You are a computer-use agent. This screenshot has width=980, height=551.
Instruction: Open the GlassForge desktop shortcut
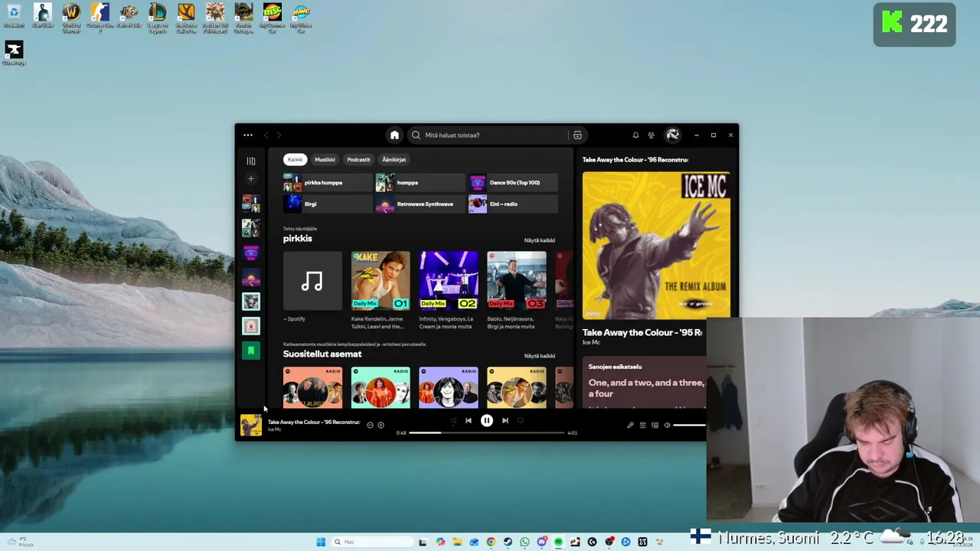(14, 54)
